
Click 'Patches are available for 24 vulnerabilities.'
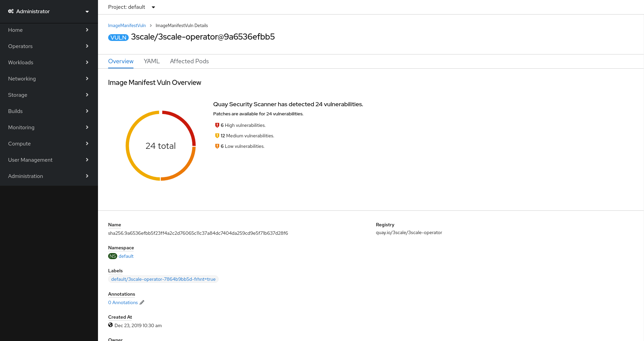tap(258, 114)
